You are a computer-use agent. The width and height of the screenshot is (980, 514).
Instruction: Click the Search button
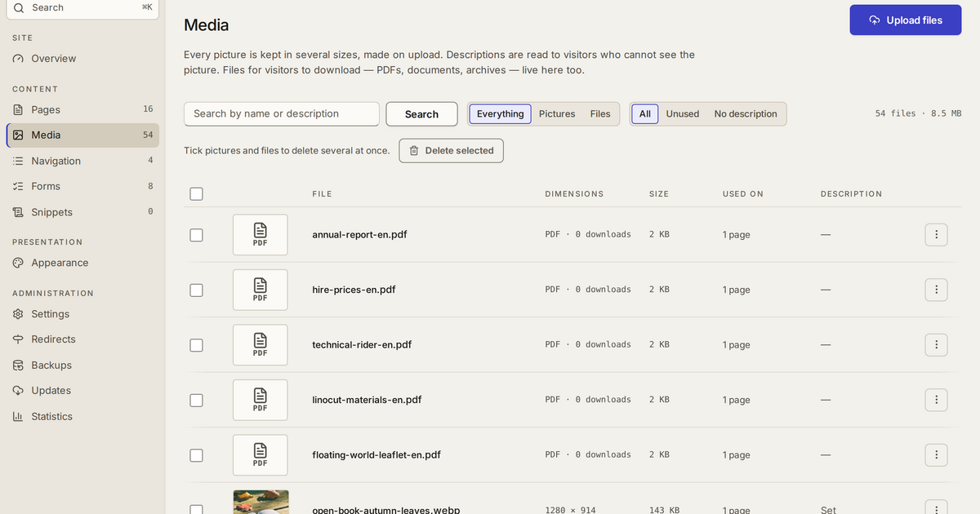tap(421, 114)
